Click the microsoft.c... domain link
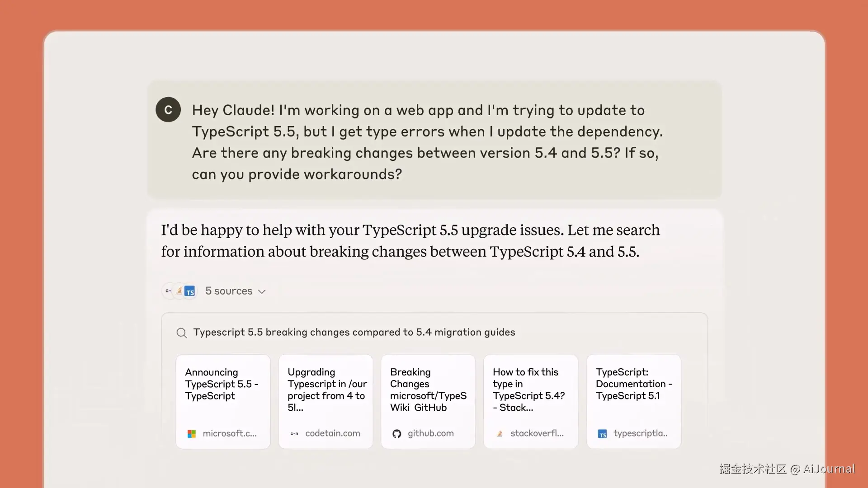Image resolution: width=868 pixels, height=488 pixels. [230, 433]
